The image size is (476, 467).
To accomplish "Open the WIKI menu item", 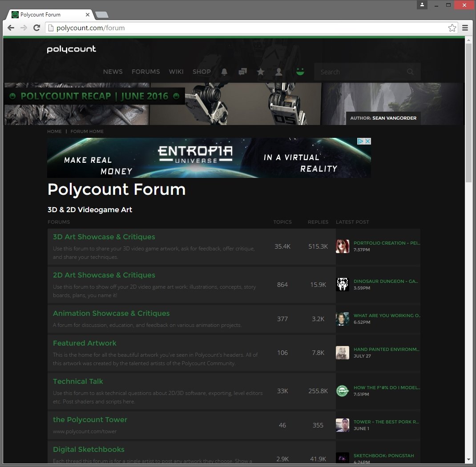I will 176,72.
